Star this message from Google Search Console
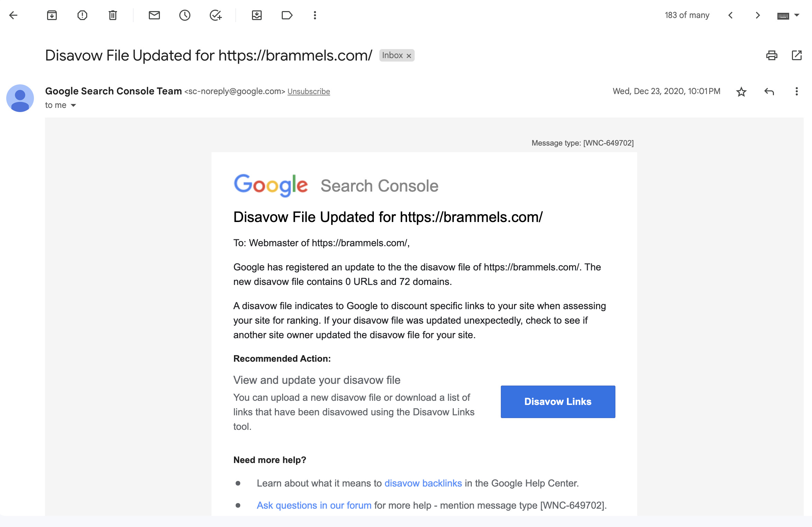812x527 pixels. pyautogui.click(x=741, y=92)
